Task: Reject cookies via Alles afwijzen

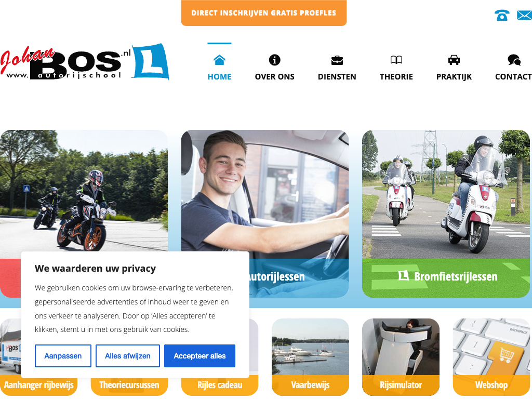Action: [x=128, y=356]
